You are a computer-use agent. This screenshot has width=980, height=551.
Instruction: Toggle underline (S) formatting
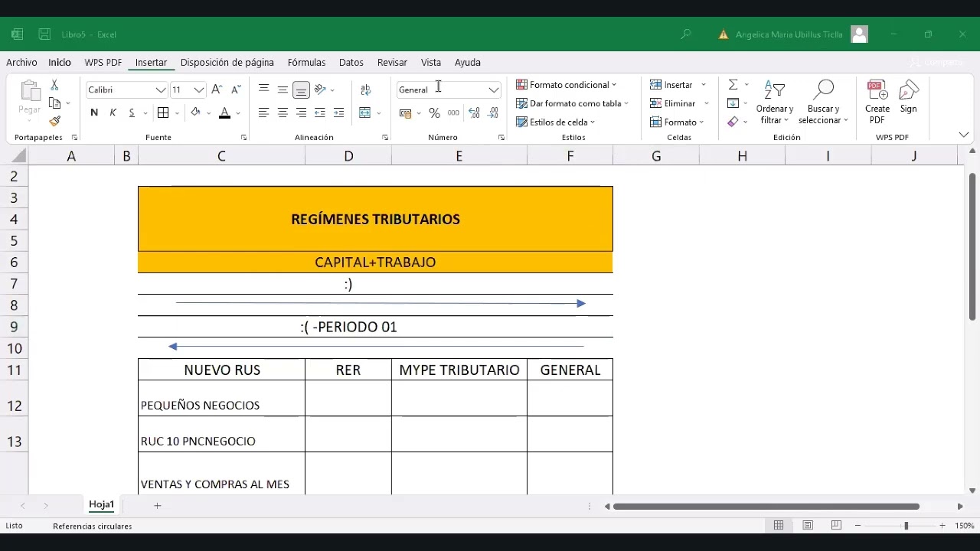point(132,112)
